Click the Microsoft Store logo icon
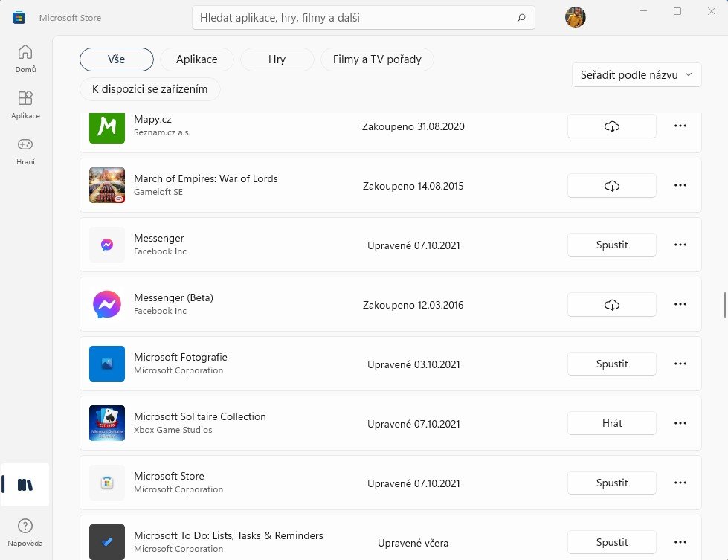The width and height of the screenshot is (728, 560). coord(19,18)
